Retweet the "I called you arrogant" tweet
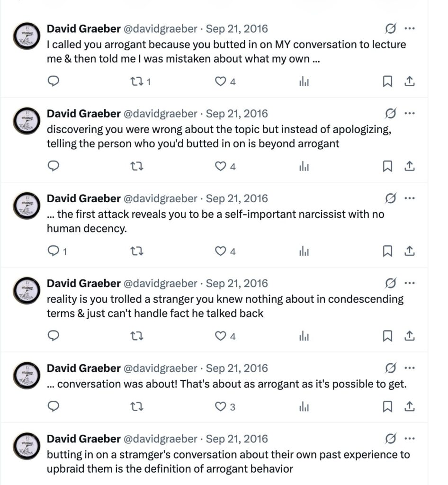448x485 pixels. tap(140, 81)
